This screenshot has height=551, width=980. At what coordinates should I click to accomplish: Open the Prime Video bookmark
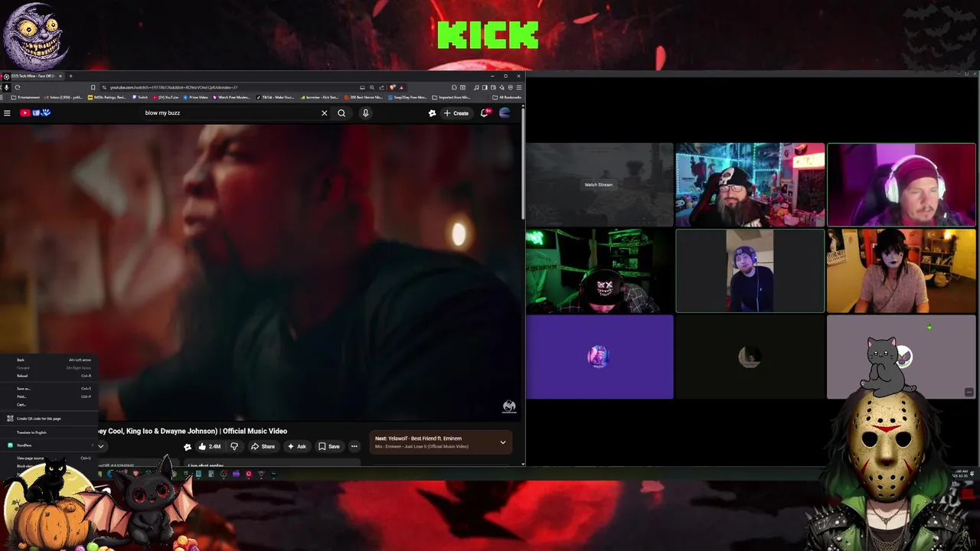coord(195,97)
